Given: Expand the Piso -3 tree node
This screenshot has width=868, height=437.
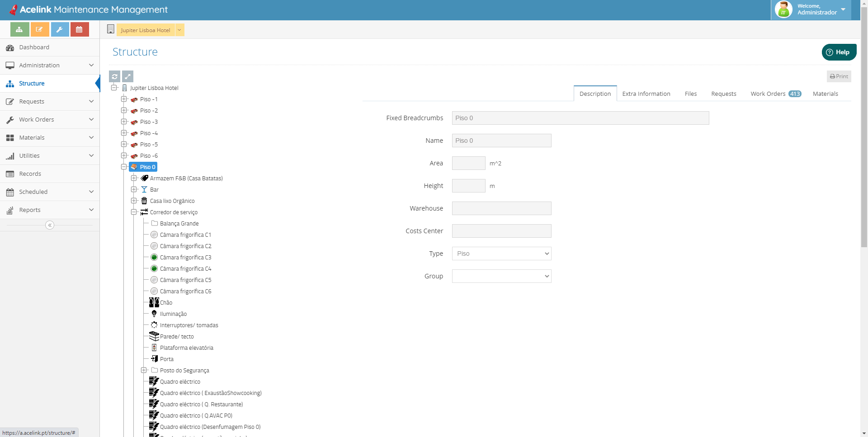Looking at the screenshot, I should coord(124,122).
